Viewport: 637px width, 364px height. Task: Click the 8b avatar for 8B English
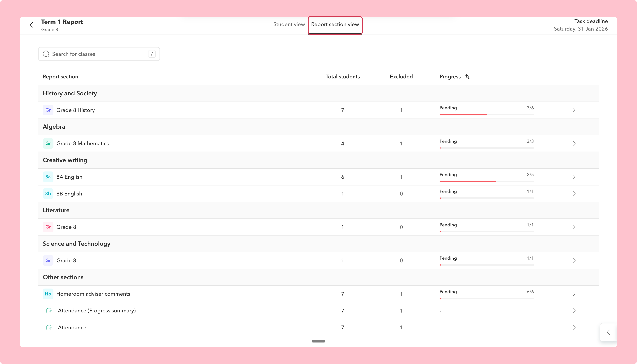[48, 194]
